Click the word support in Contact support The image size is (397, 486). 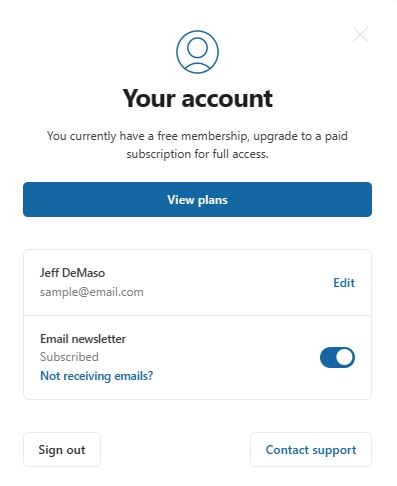(x=334, y=450)
